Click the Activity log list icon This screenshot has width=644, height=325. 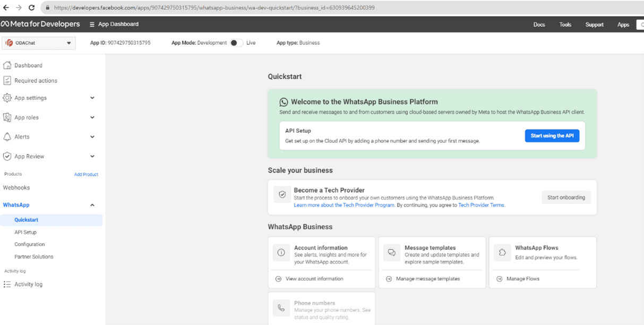(7, 285)
